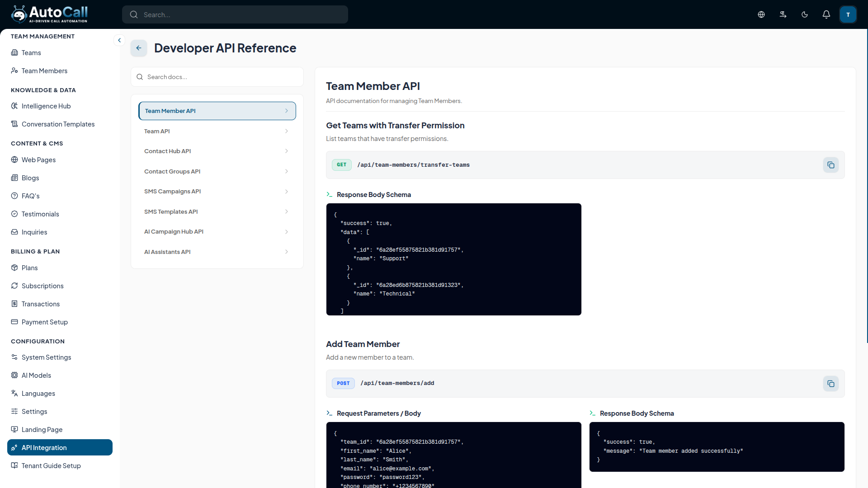
Task: Click the Add Team Member heading
Action: pos(363,344)
